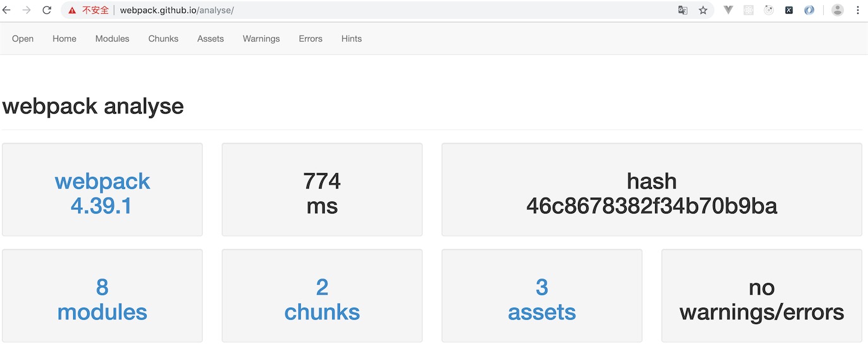This screenshot has width=868, height=362.
Task: Open Chrome three-dot menu
Action: (x=858, y=10)
